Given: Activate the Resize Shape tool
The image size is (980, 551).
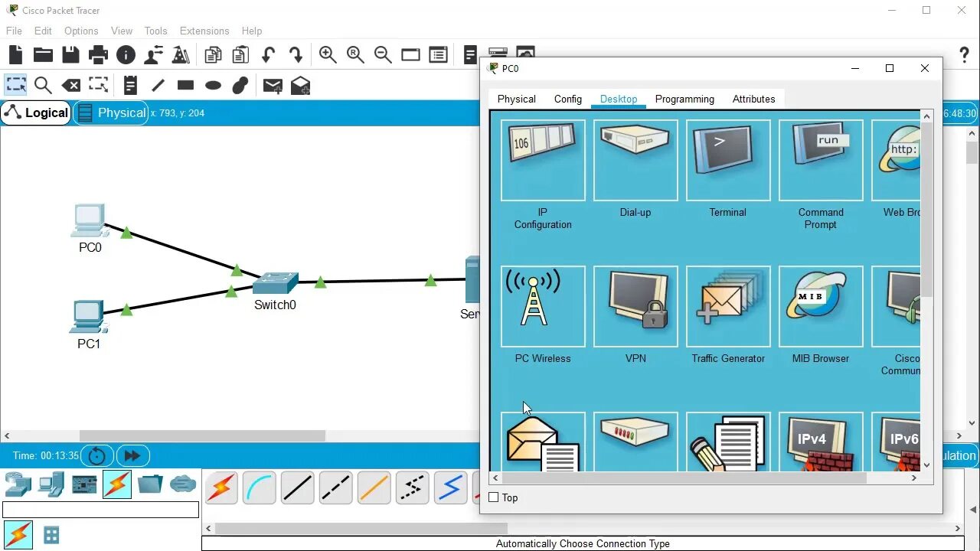Looking at the screenshot, I should coord(98,85).
